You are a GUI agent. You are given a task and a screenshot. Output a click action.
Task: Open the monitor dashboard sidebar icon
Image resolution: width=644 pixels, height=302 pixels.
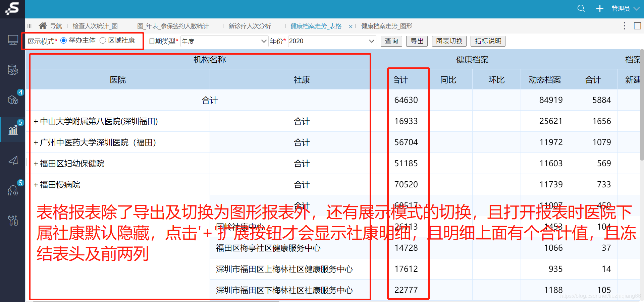coord(13,40)
